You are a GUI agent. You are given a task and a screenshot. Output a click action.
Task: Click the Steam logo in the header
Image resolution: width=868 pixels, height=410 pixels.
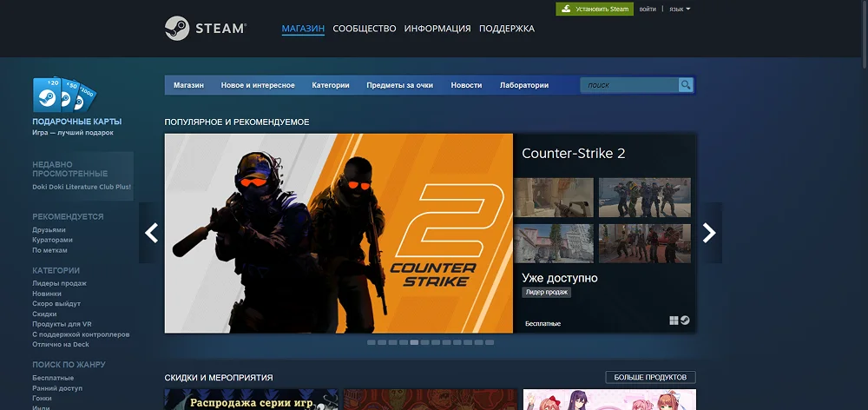(x=206, y=29)
